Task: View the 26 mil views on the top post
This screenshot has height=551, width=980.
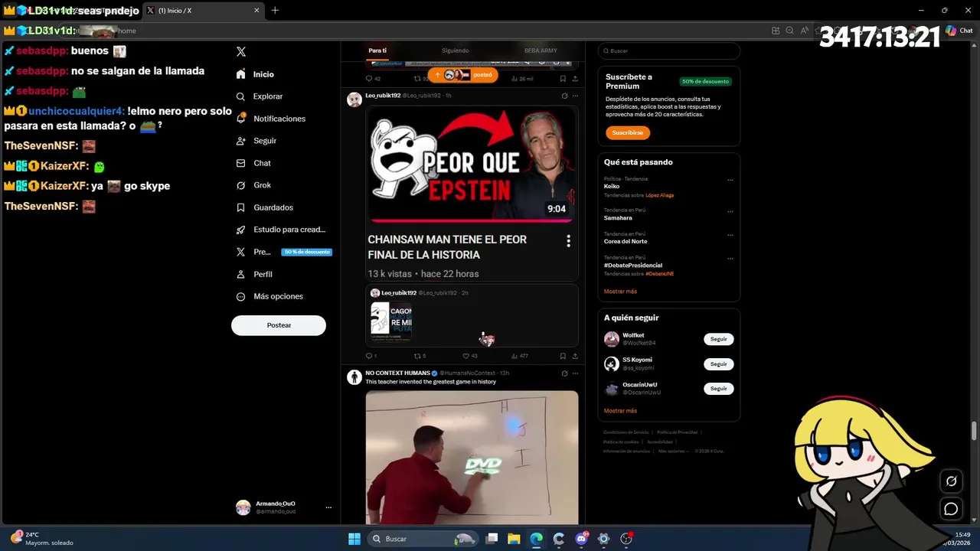Action: [x=522, y=78]
